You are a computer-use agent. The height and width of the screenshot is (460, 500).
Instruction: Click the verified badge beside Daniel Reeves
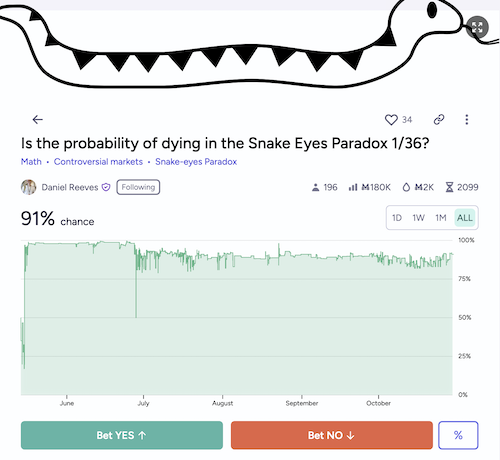(106, 187)
